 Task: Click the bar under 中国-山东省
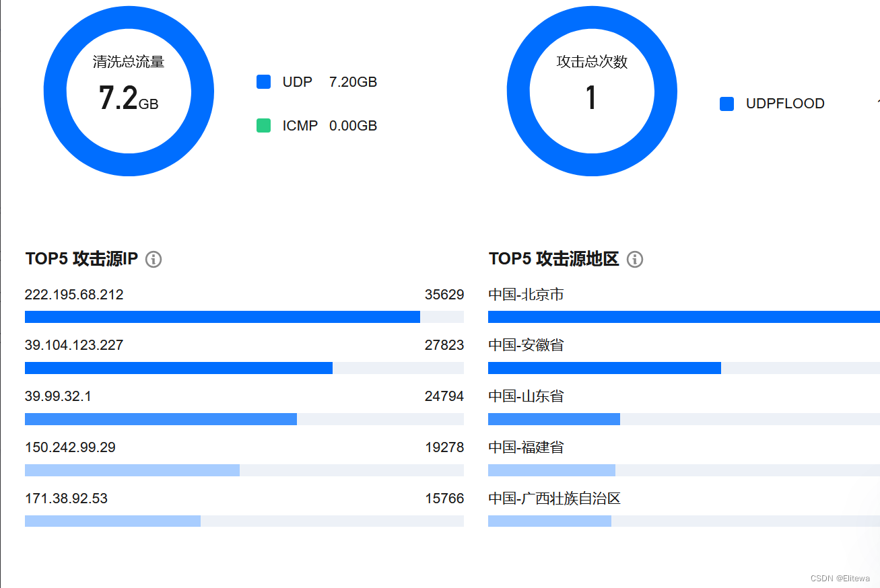tap(553, 419)
